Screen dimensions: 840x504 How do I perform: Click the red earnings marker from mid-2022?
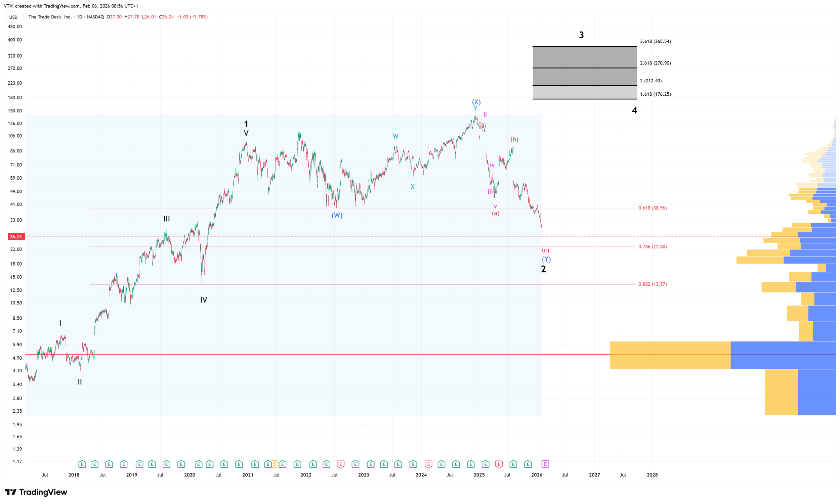click(x=340, y=464)
